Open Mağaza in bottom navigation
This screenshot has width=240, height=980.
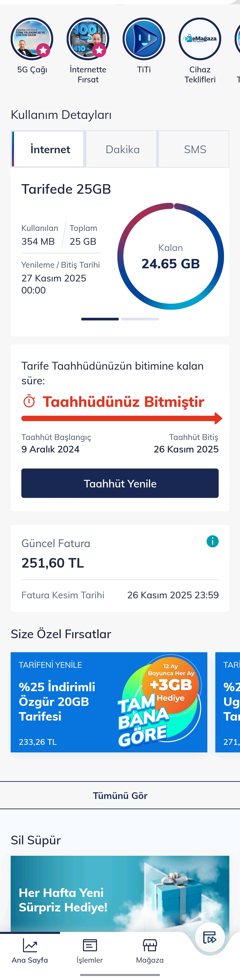150,950
